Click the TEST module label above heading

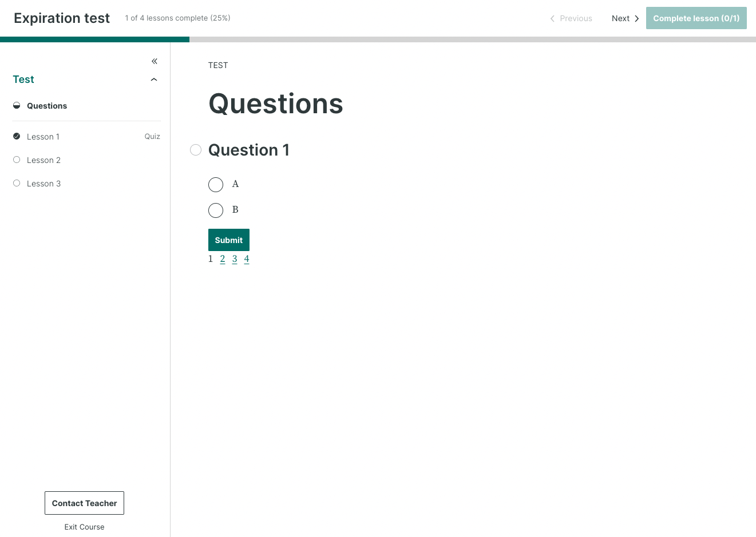(218, 65)
